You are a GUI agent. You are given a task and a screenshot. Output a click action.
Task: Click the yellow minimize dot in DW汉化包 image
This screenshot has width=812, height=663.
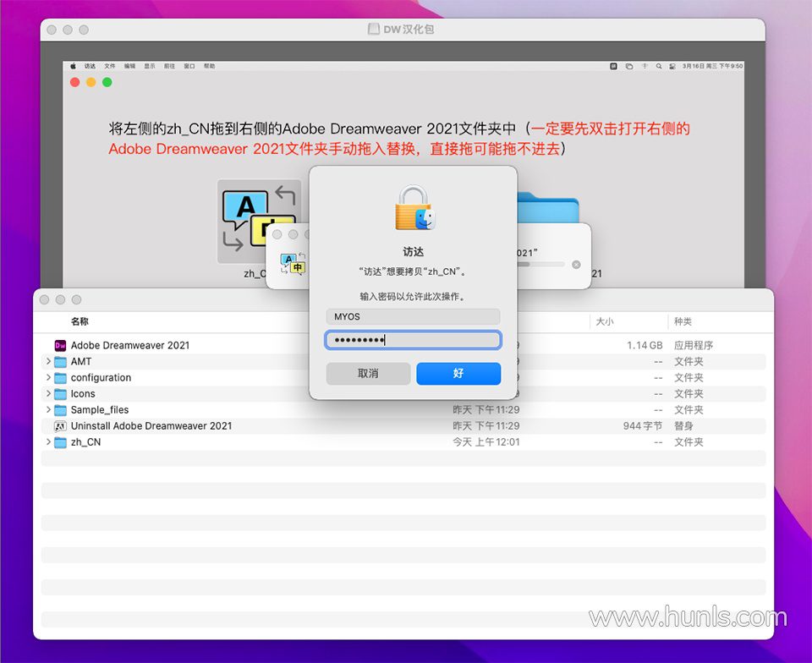[91, 82]
